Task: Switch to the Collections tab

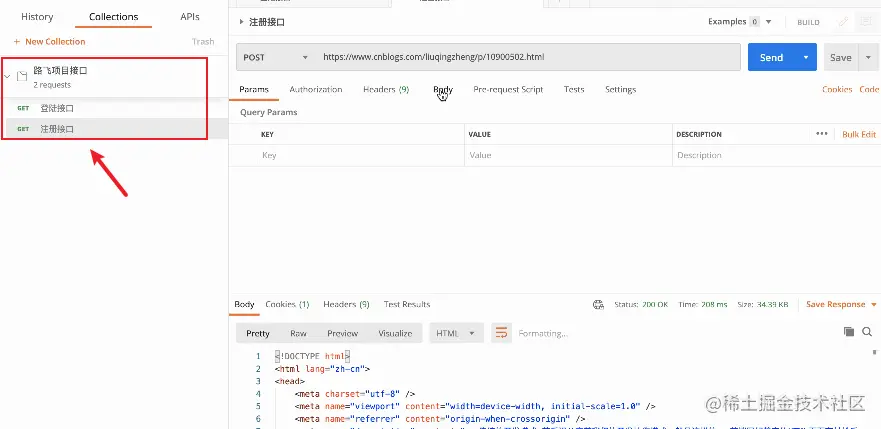Action: (x=113, y=17)
